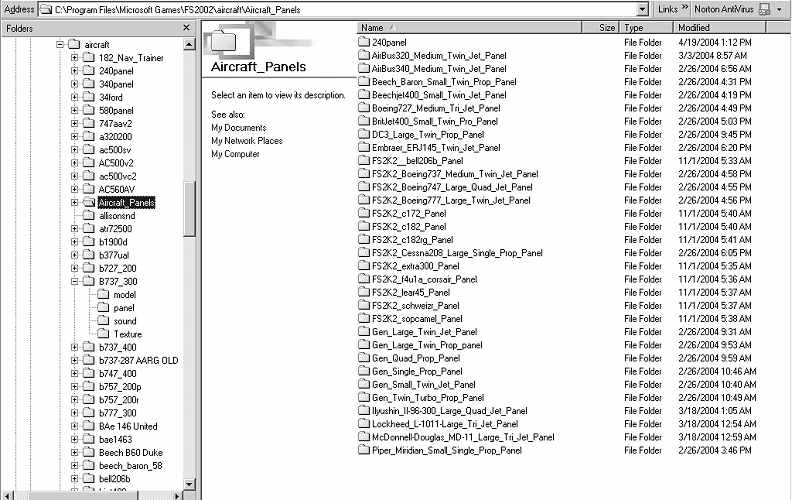Open the Norton AntiVirus dropdown arrow
792x500 pixels.
(779, 10)
